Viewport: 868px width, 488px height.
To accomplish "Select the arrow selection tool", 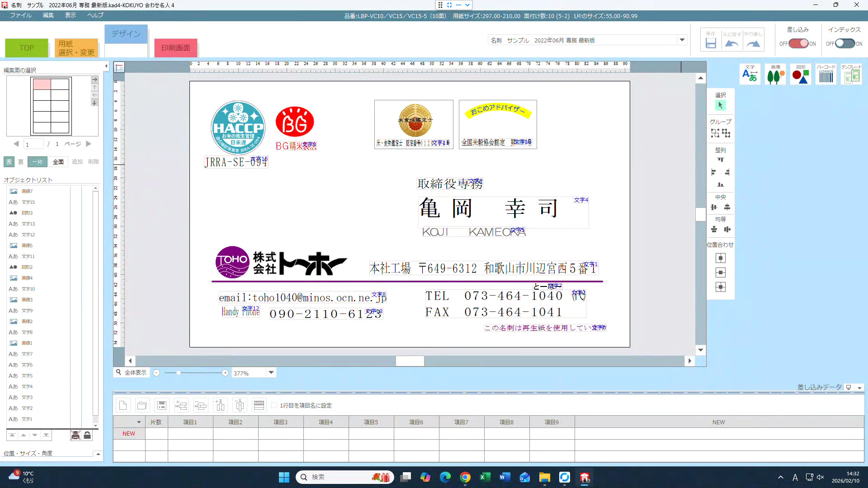I will point(720,105).
